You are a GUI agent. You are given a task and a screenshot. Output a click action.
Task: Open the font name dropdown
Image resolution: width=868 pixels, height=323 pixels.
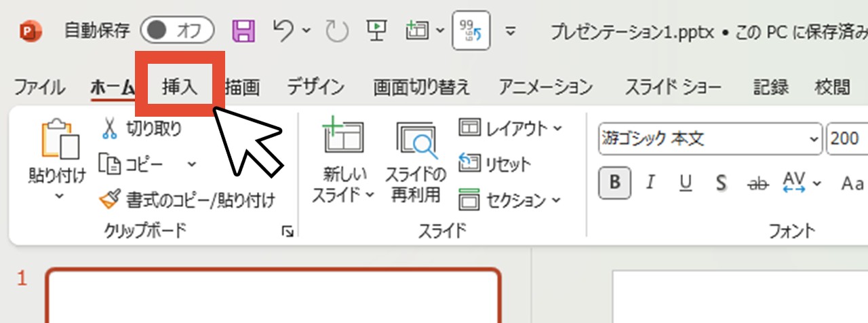814,139
